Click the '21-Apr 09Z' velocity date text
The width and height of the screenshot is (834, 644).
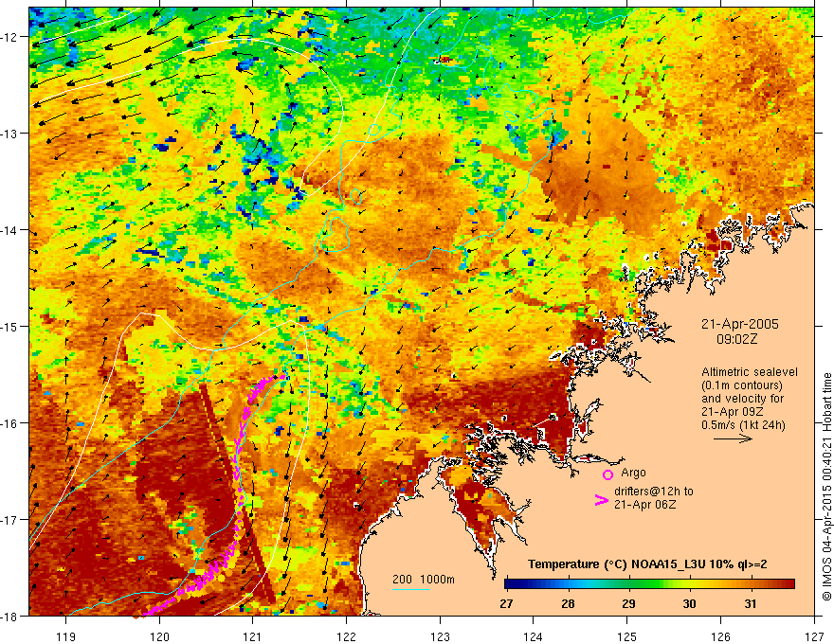733,412
